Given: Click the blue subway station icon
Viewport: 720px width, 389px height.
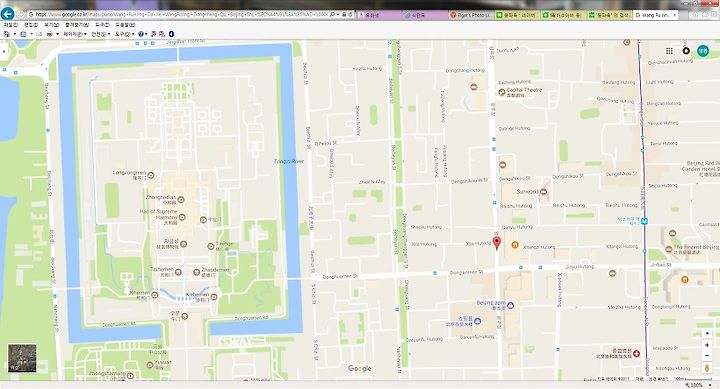Looking at the screenshot, I should tap(644, 221).
